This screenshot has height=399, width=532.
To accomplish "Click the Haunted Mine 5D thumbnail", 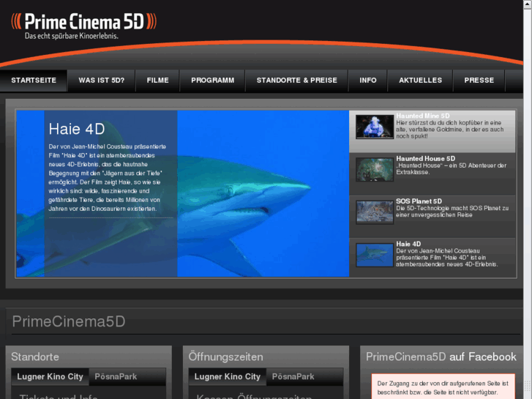I will (375, 127).
